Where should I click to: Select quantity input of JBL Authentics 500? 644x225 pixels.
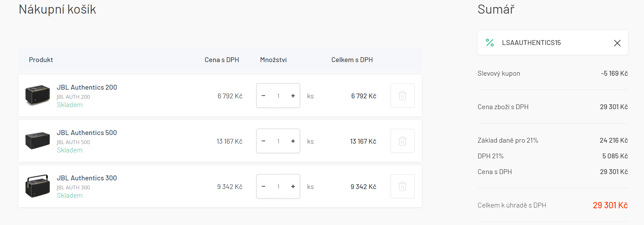coord(278,141)
